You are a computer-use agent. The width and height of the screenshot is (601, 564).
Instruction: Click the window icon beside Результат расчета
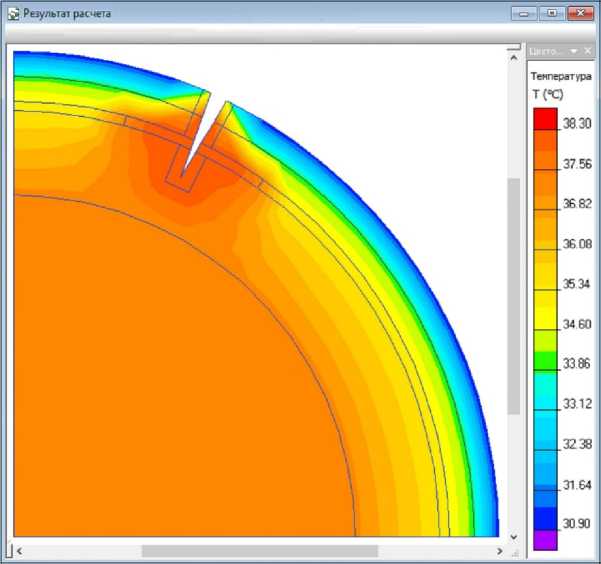(13, 15)
